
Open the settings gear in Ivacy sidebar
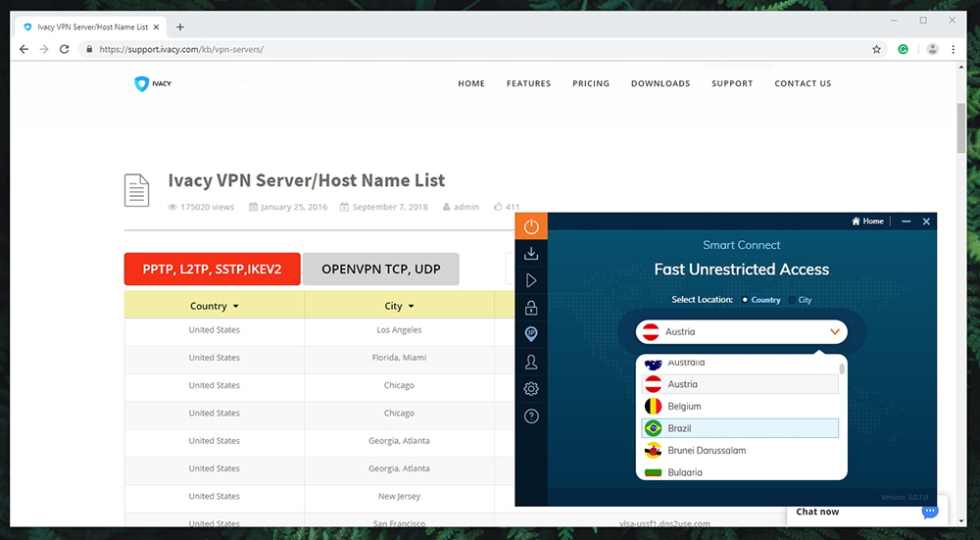[531, 389]
